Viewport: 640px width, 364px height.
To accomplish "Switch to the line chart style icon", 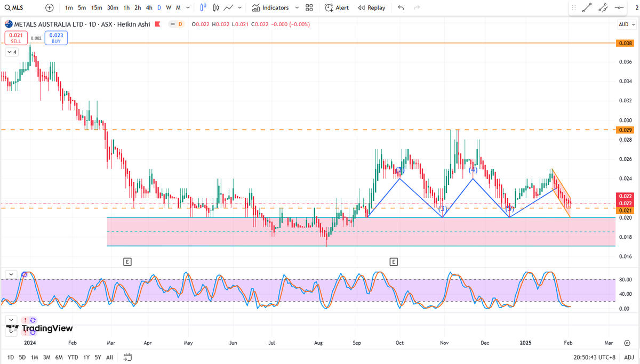I will point(228,7).
